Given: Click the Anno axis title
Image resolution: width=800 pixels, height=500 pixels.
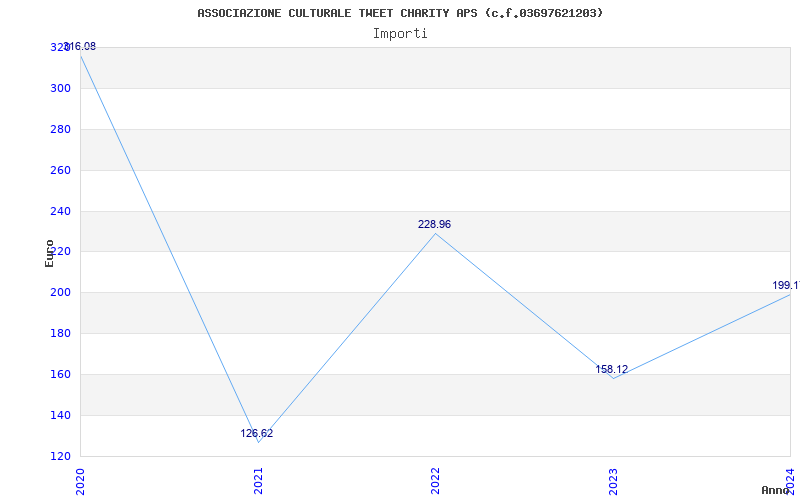Looking at the screenshot, I should pos(776,490).
